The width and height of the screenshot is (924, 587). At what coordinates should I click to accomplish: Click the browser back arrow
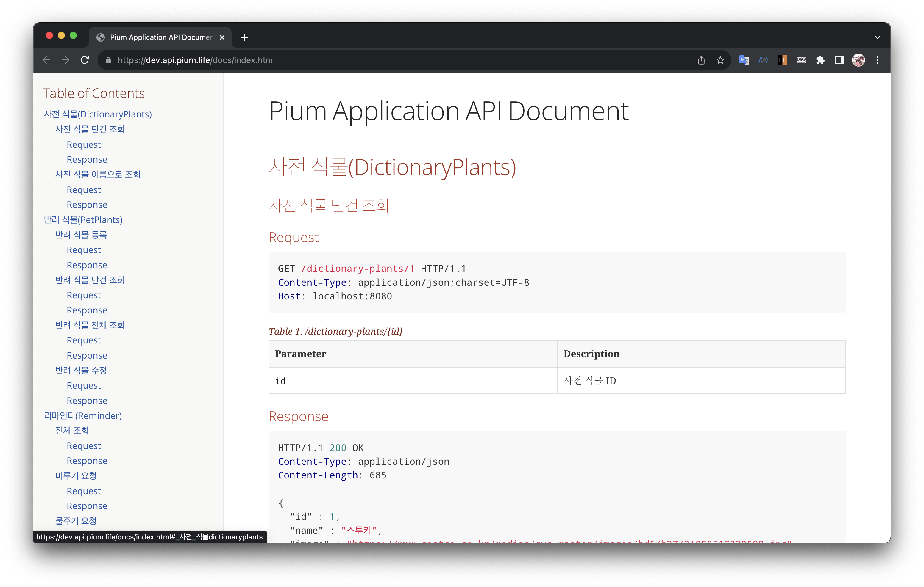pyautogui.click(x=46, y=60)
